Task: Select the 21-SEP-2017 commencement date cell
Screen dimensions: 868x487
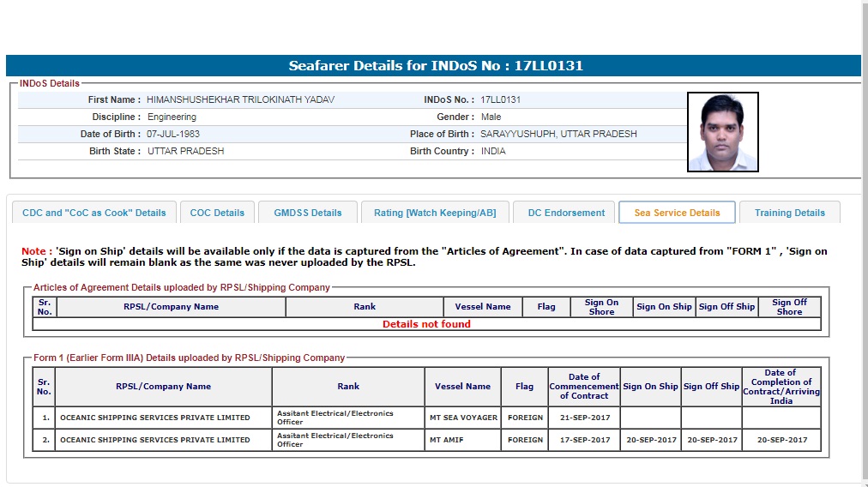Action: pos(584,418)
